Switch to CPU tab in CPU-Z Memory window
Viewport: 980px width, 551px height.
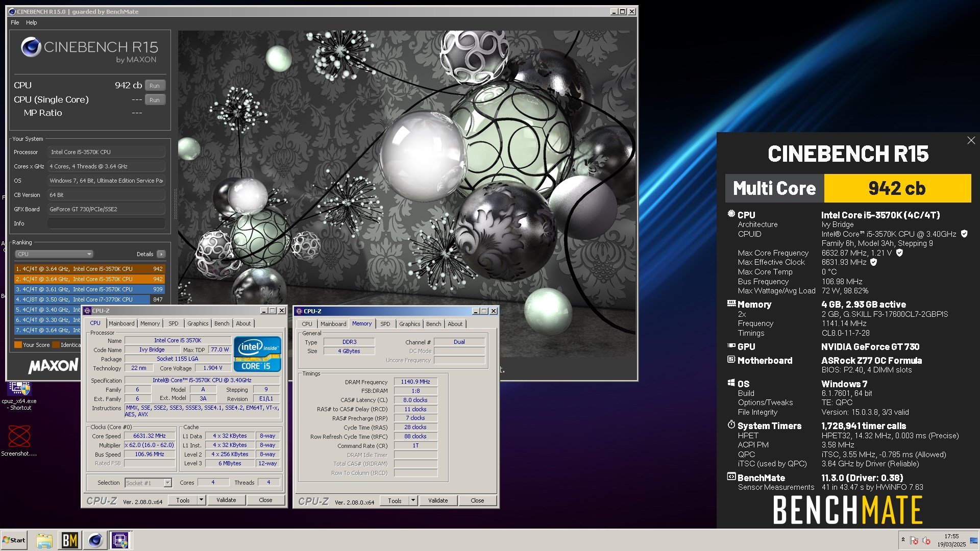pyautogui.click(x=307, y=324)
